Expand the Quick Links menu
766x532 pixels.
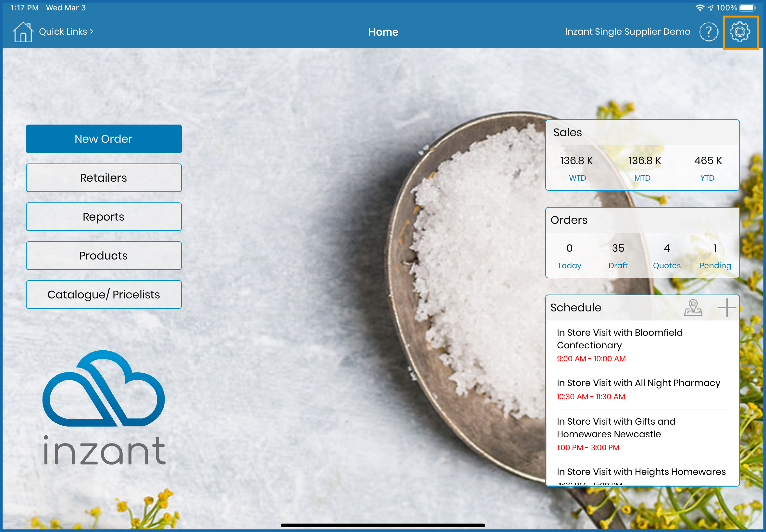66,32
